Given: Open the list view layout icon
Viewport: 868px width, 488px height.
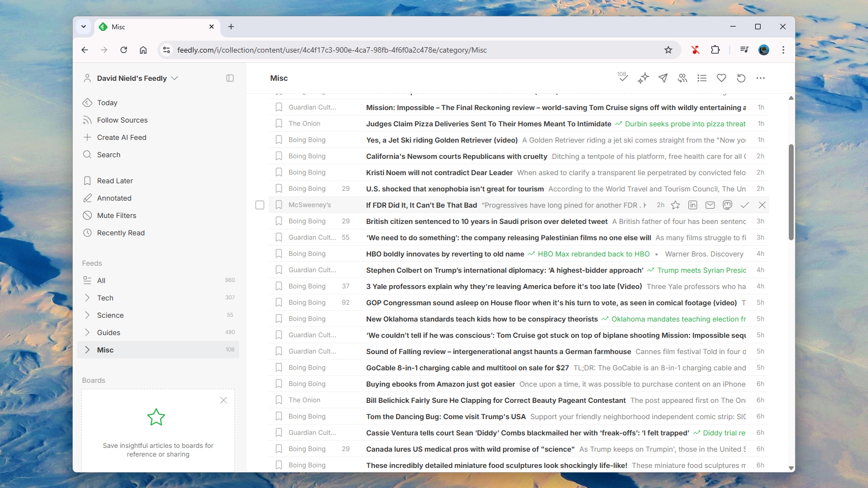Looking at the screenshot, I should [x=702, y=78].
